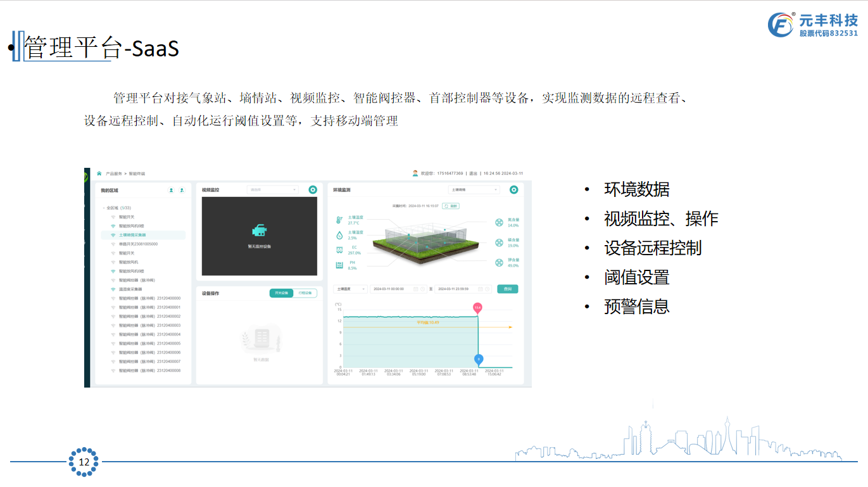Select 土壤墒情采集器 in the area tree
This screenshot has width=868, height=487.
click(x=132, y=235)
